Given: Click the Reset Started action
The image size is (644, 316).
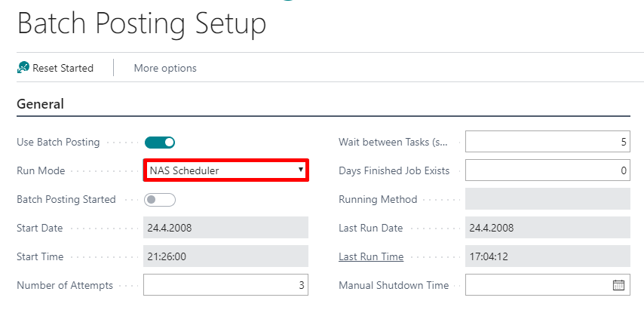Looking at the screenshot, I should tap(63, 68).
